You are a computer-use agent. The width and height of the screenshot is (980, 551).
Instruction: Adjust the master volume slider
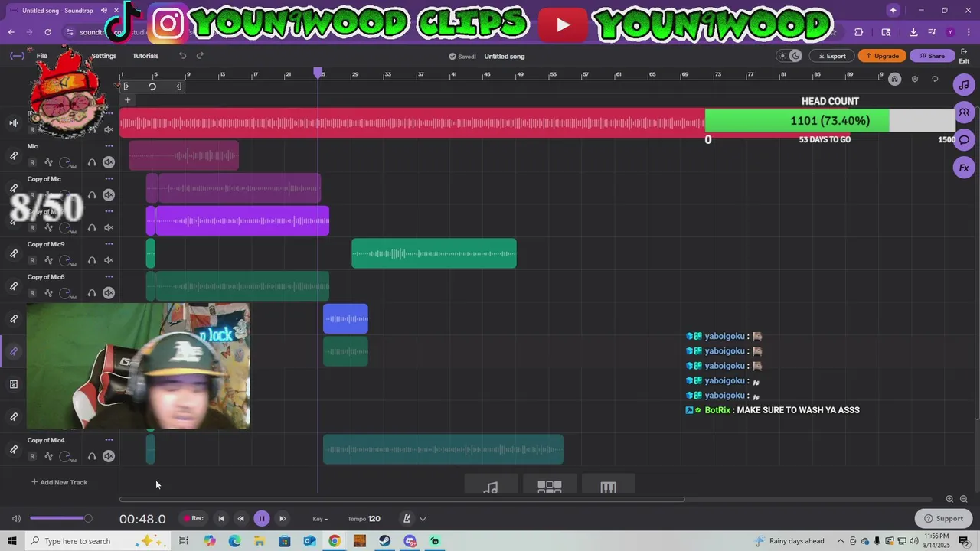pyautogui.click(x=60, y=518)
